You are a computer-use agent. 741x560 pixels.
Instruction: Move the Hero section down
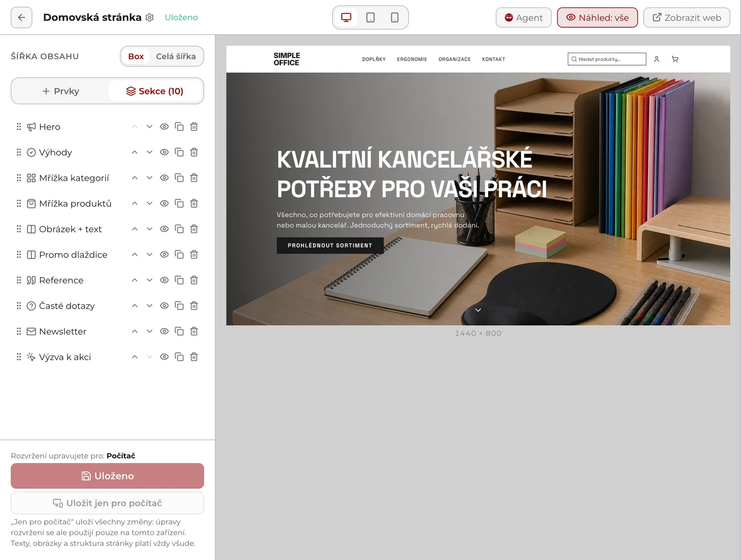(x=150, y=127)
